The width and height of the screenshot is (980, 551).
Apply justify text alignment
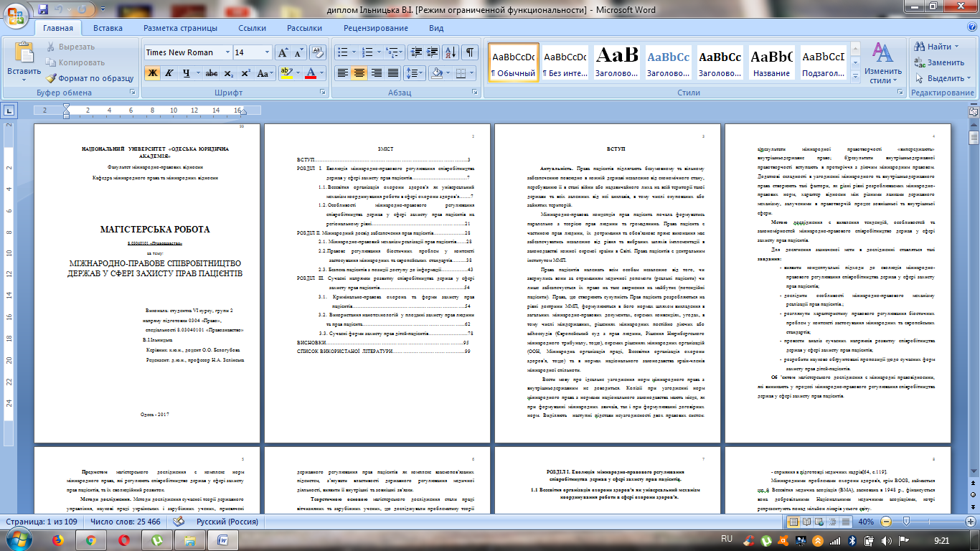click(393, 73)
